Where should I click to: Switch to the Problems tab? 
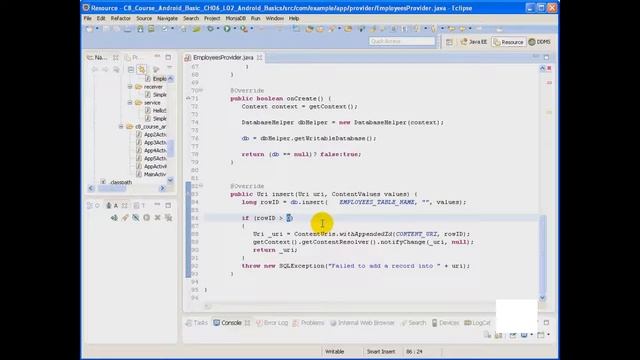(309, 323)
